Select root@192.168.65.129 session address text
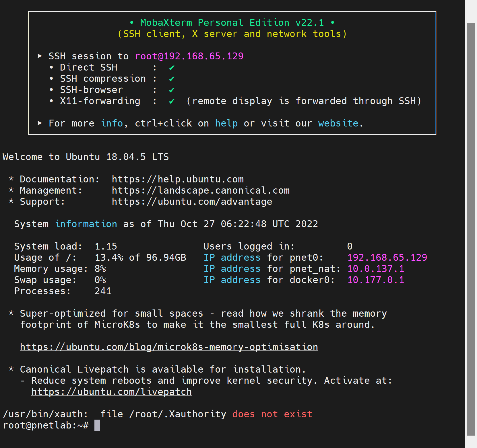This screenshot has height=448, width=477. (189, 56)
